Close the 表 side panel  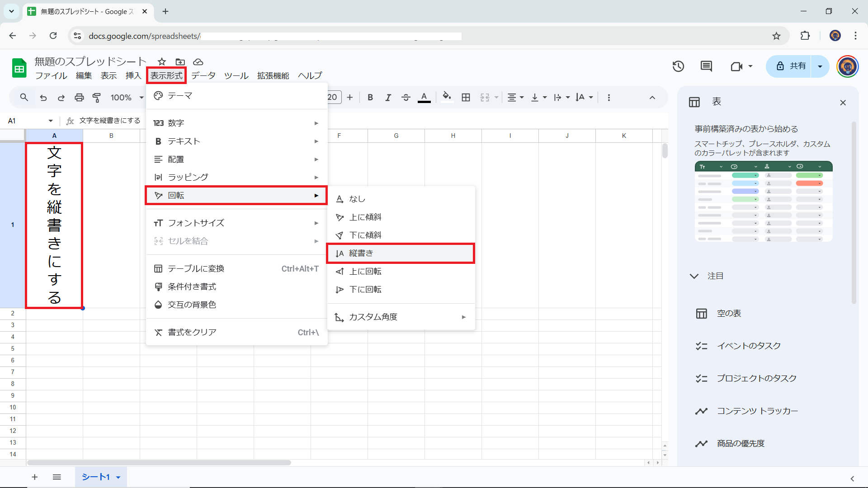pyautogui.click(x=843, y=103)
